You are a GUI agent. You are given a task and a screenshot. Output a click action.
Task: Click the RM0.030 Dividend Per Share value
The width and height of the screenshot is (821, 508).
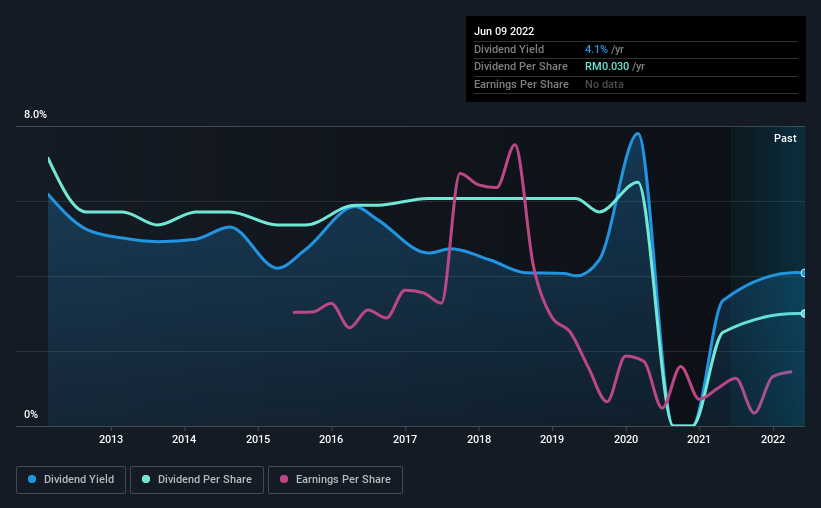point(607,67)
